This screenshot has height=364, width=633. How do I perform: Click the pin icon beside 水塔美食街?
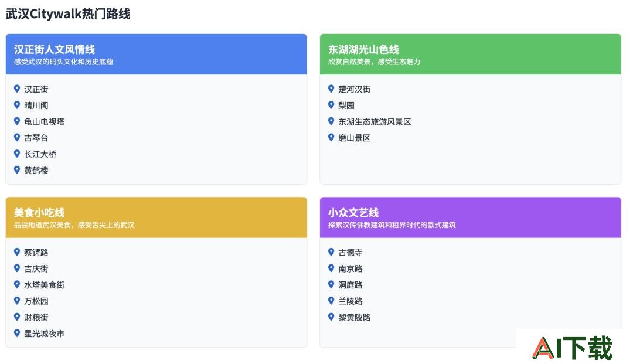(x=17, y=284)
